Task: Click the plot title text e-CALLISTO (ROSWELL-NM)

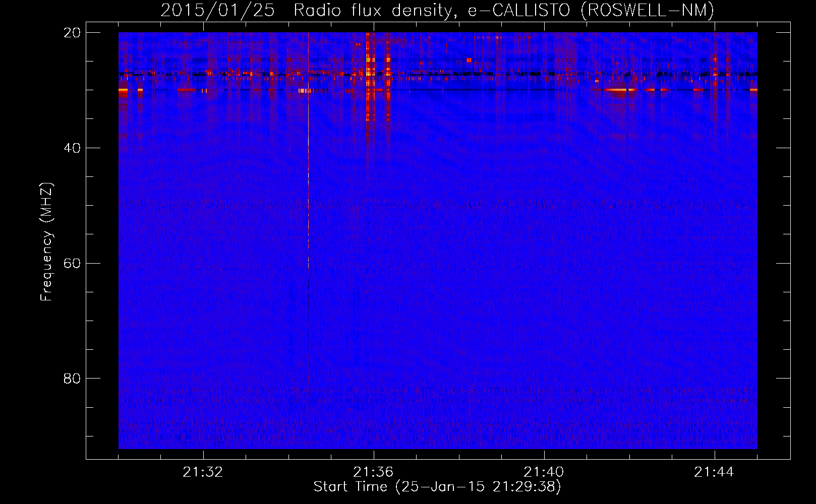Action: click(591, 10)
